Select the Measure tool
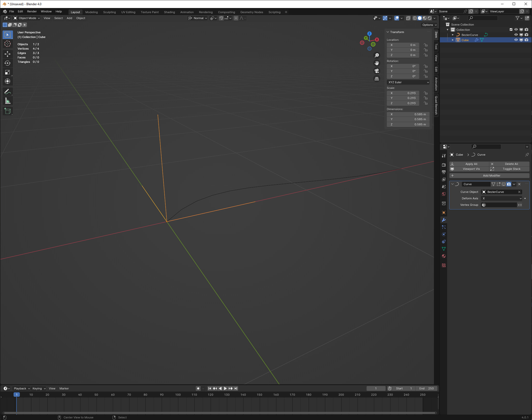The image size is (532, 420). tap(8, 101)
